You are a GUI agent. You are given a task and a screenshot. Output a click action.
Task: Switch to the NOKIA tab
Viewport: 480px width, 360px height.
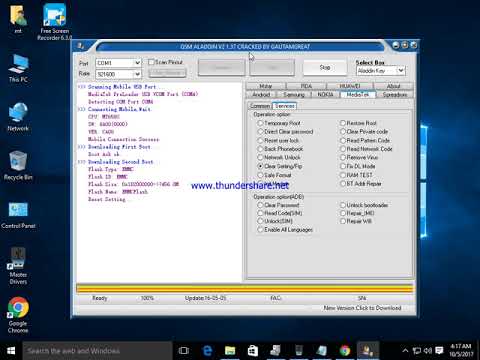coord(325,95)
